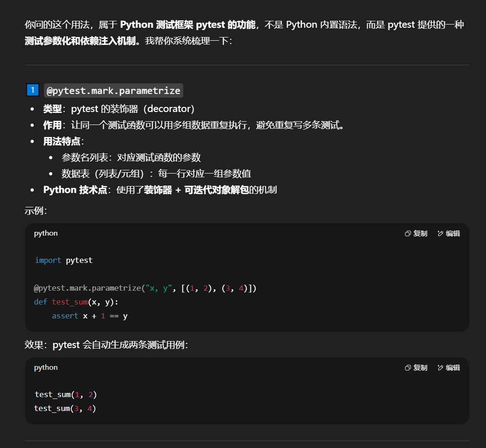Click the "示例:" label
The width and height of the screenshot is (486, 448).
pyautogui.click(x=36, y=211)
